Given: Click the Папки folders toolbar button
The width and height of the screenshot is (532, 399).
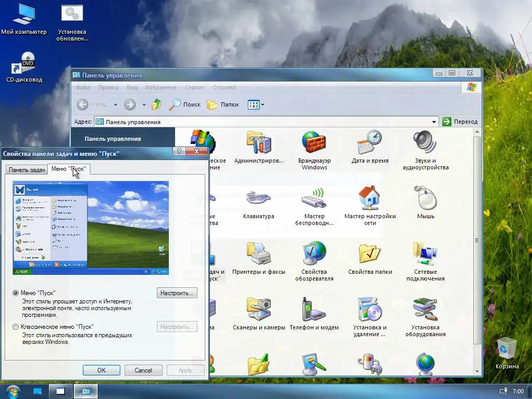Looking at the screenshot, I should tap(222, 104).
